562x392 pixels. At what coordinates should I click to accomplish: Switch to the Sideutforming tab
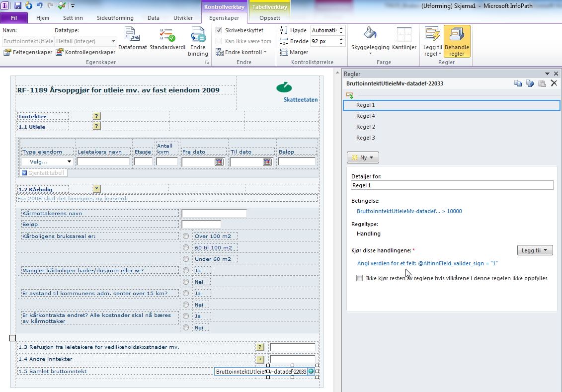pos(115,18)
